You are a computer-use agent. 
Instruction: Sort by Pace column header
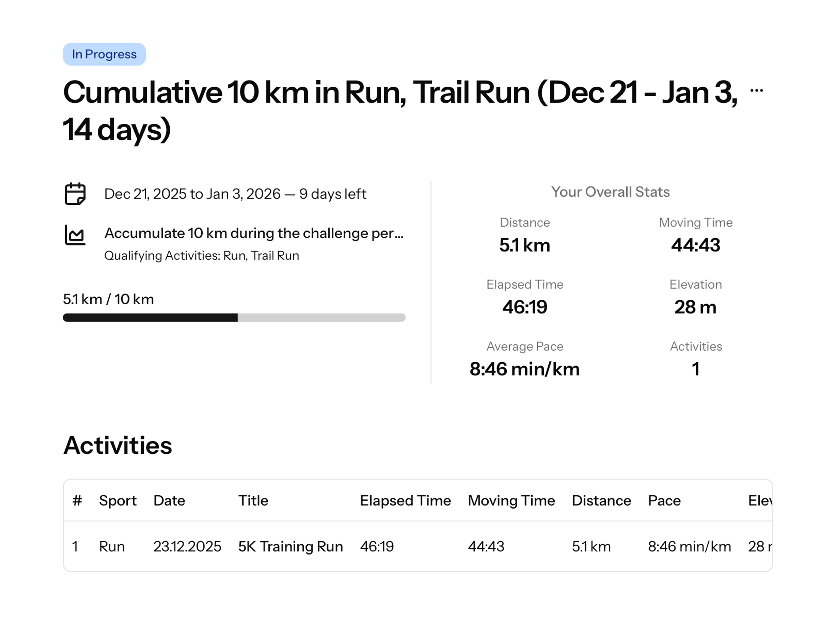point(664,500)
